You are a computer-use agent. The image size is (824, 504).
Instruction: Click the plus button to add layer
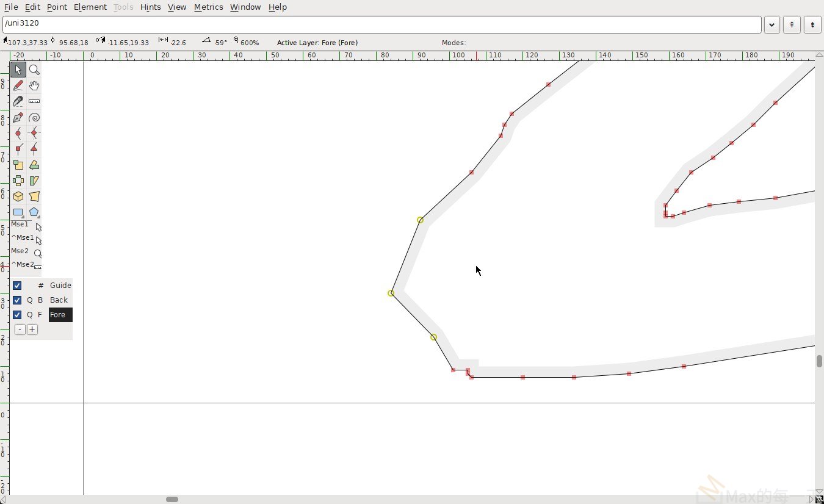(32, 329)
